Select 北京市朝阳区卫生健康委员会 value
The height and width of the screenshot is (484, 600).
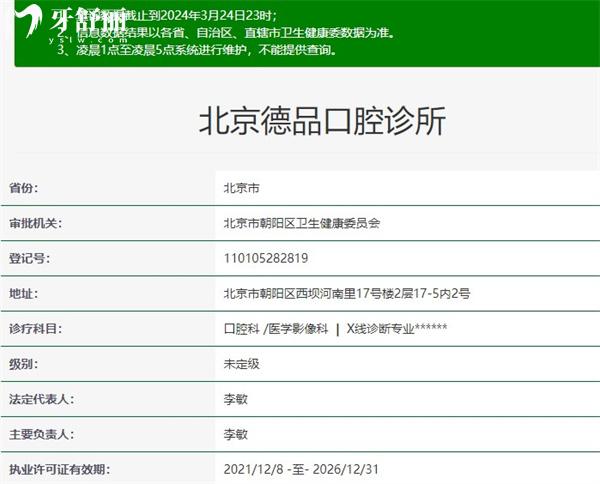pyautogui.click(x=302, y=223)
